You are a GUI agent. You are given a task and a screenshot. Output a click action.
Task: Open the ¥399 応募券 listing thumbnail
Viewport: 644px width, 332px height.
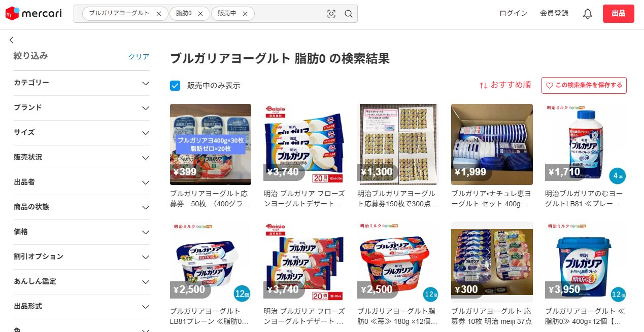tap(211, 144)
